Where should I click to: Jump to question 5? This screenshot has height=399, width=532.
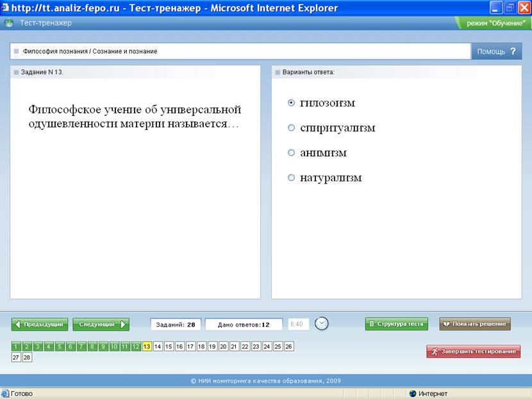[60, 346]
